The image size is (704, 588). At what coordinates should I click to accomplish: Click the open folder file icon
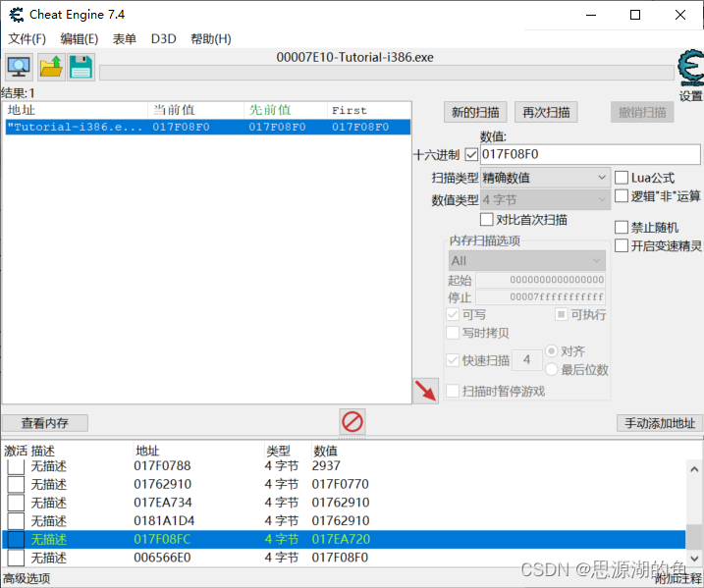click(x=51, y=68)
